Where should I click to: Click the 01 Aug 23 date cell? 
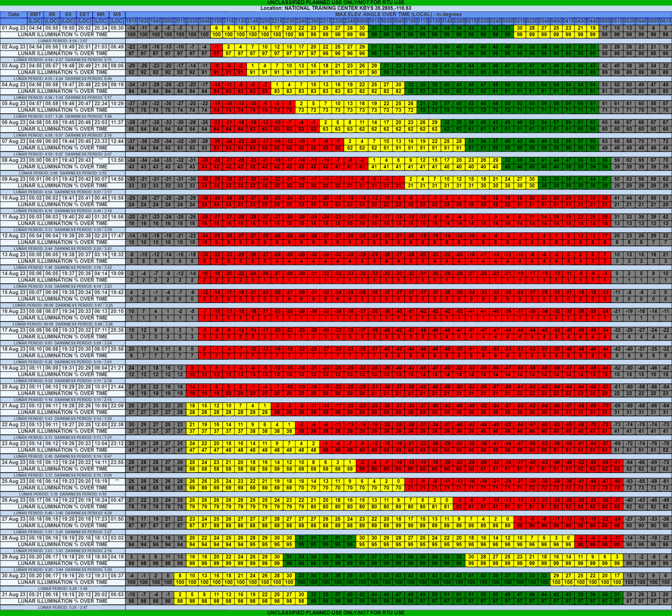pos(14,28)
